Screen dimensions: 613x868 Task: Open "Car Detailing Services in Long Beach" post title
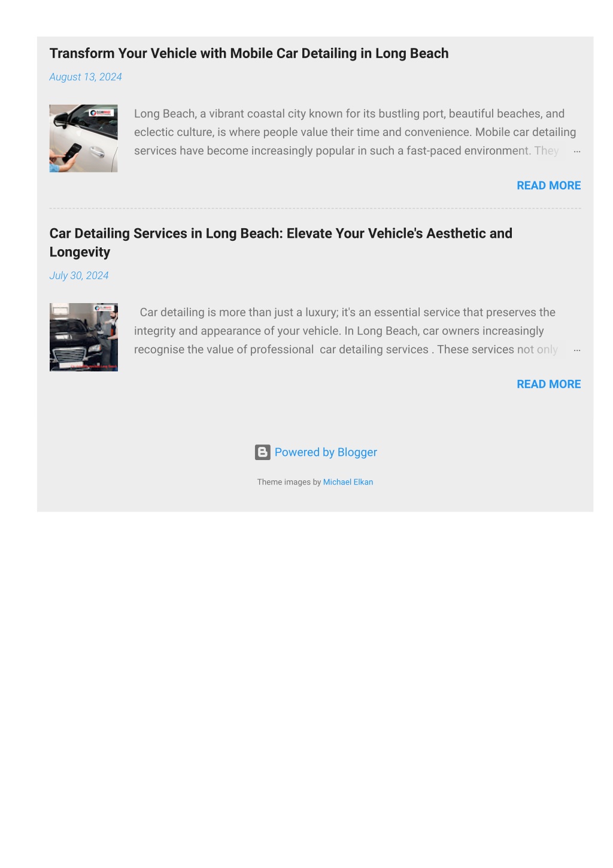tap(281, 243)
